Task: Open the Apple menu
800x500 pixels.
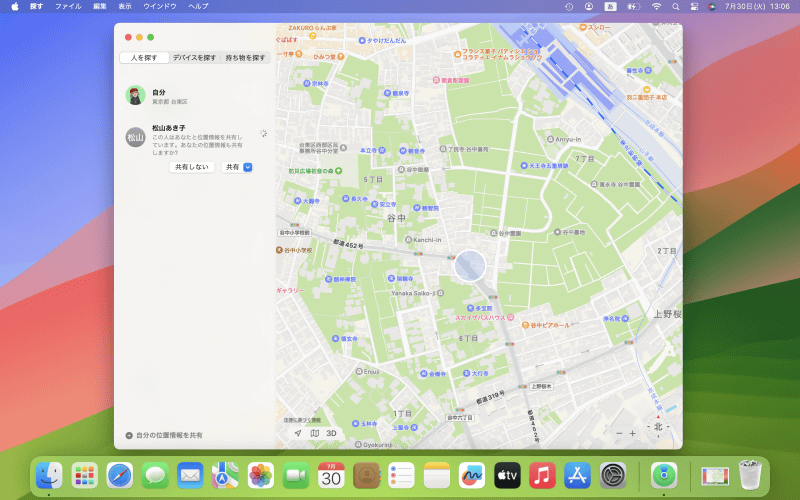Action: (x=15, y=7)
